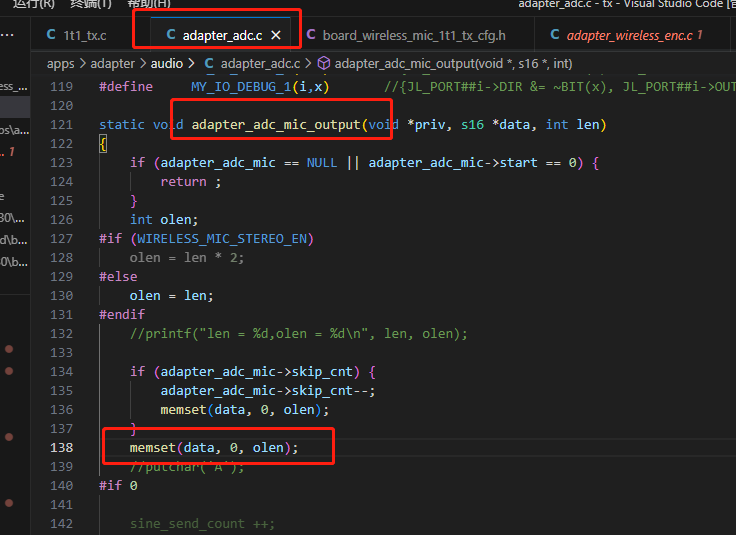Click 'skip_cnt' condition on line 134
736x535 pixels.
point(322,372)
